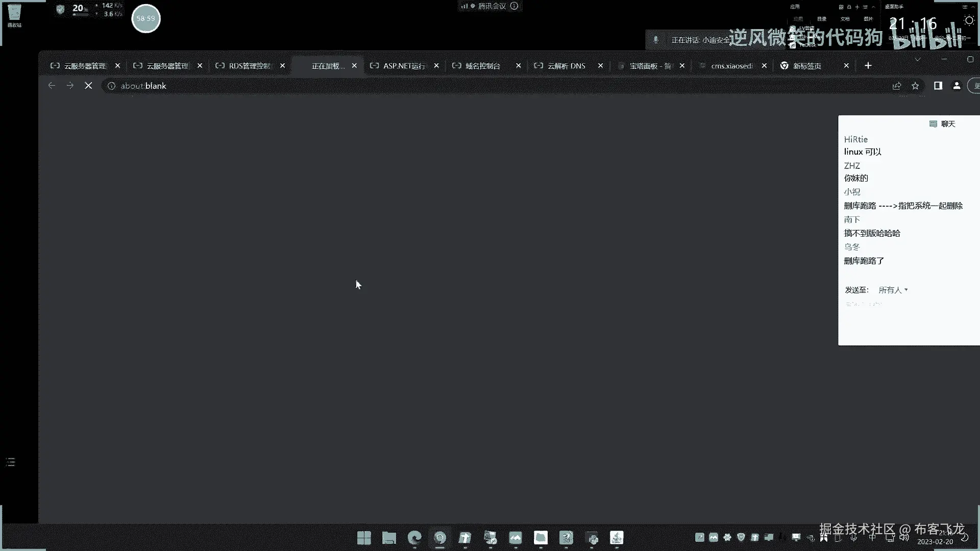The image size is (980, 551).
Task: Open the browser side panel icon
Action: pos(938,86)
